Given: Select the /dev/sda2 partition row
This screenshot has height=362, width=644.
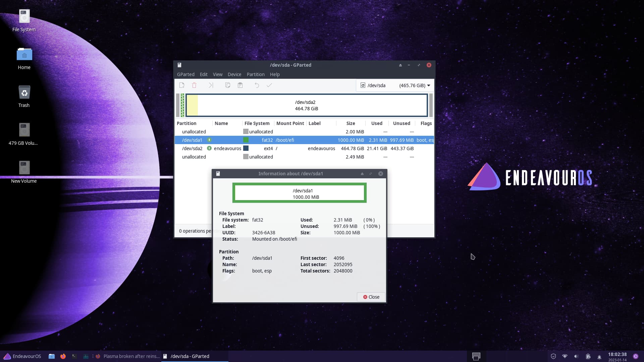Looking at the screenshot, I should tap(304, 148).
